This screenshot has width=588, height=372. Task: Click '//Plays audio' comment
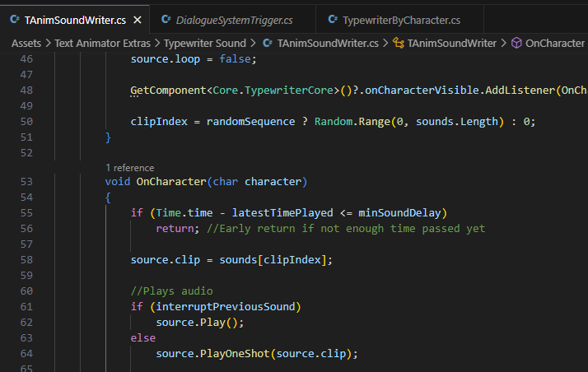point(172,291)
